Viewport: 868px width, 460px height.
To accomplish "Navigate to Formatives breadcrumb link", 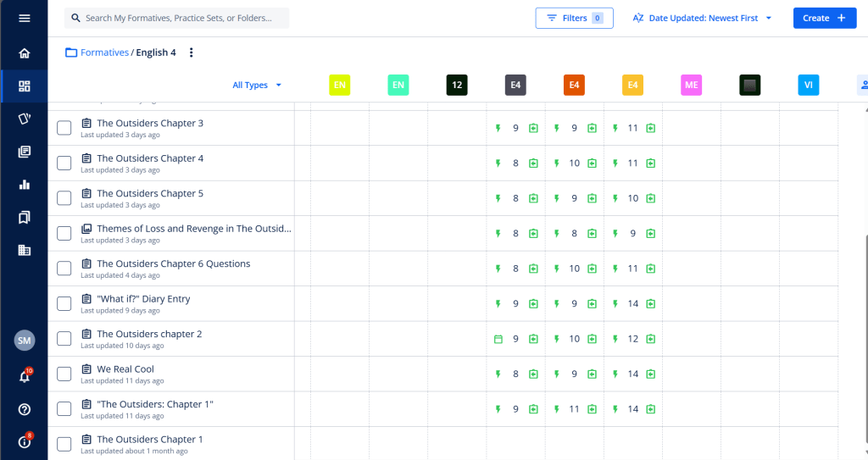I will click(104, 53).
